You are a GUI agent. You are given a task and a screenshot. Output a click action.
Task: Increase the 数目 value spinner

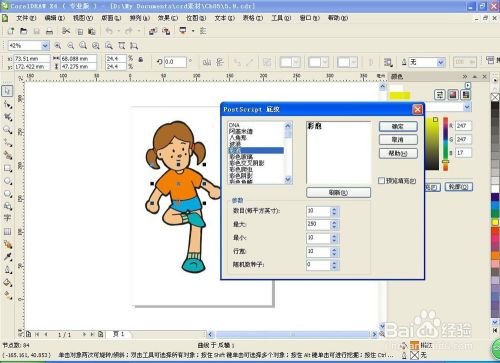click(334, 209)
